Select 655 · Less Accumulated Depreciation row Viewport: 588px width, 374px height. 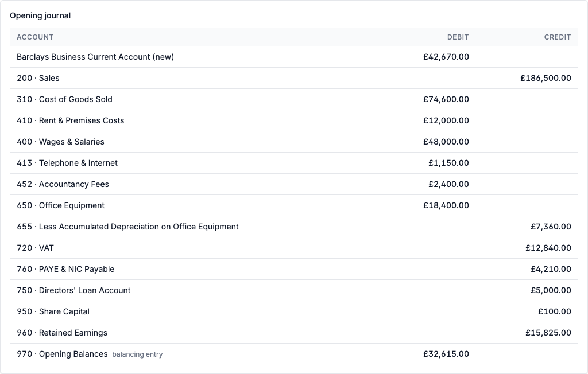(x=294, y=227)
